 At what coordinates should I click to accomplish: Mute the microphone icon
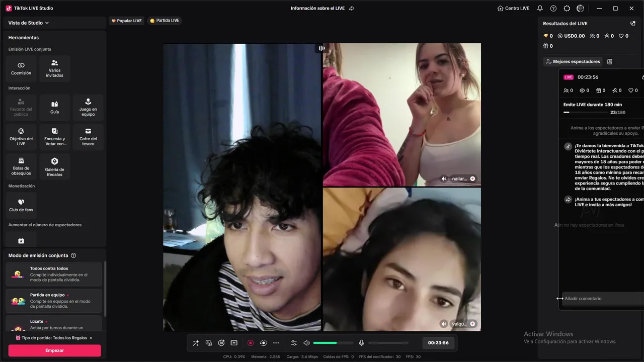click(361, 343)
